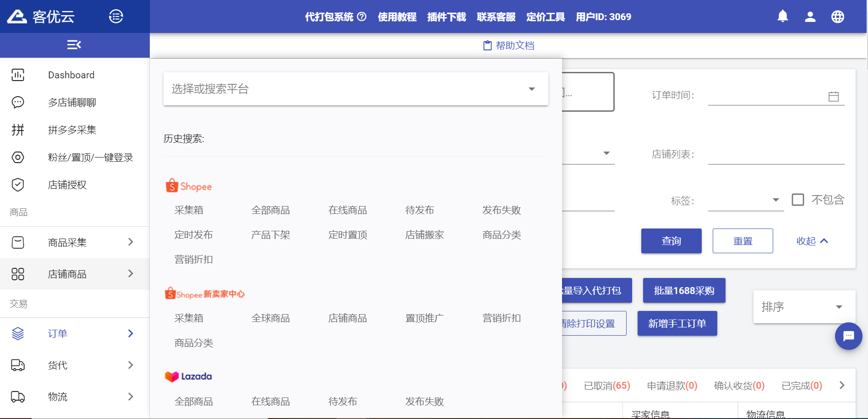Click 插件下载 in the top menu bar
This screenshot has height=419, width=868.
[446, 17]
